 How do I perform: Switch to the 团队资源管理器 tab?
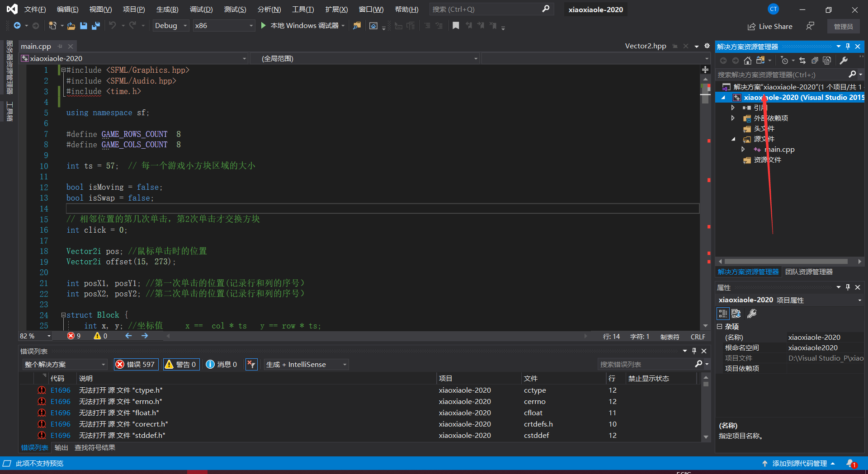coord(809,272)
